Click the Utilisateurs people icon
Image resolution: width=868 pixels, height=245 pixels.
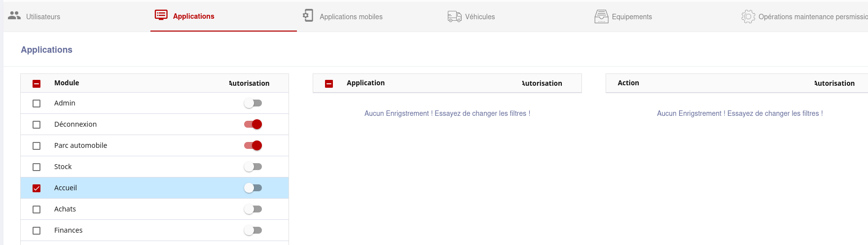14,16
